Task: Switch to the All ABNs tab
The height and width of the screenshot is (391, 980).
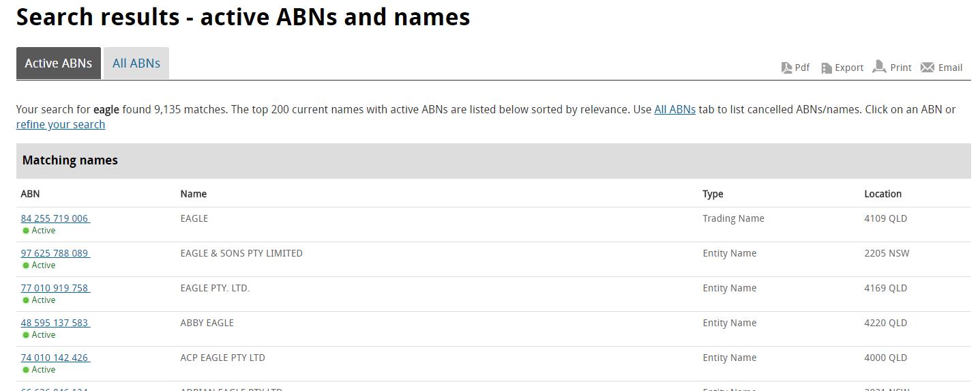Action: [x=136, y=63]
